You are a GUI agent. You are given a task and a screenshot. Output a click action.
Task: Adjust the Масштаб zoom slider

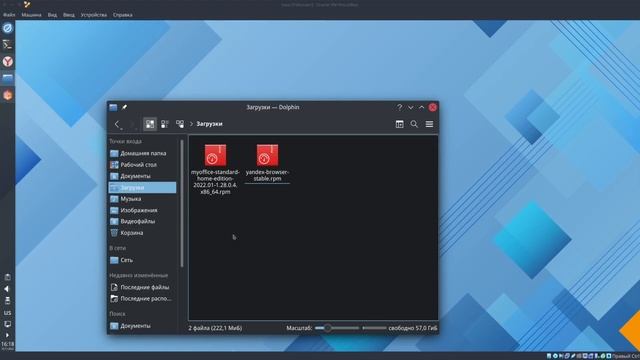[x=337, y=328]
